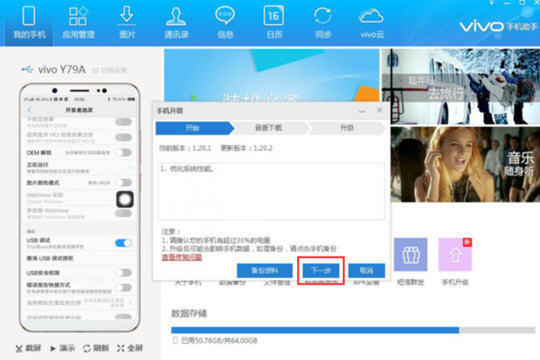Open 选择模拟位置信息应用 row chevron
Screen dimensions: 540x360
tap(131, 302)
